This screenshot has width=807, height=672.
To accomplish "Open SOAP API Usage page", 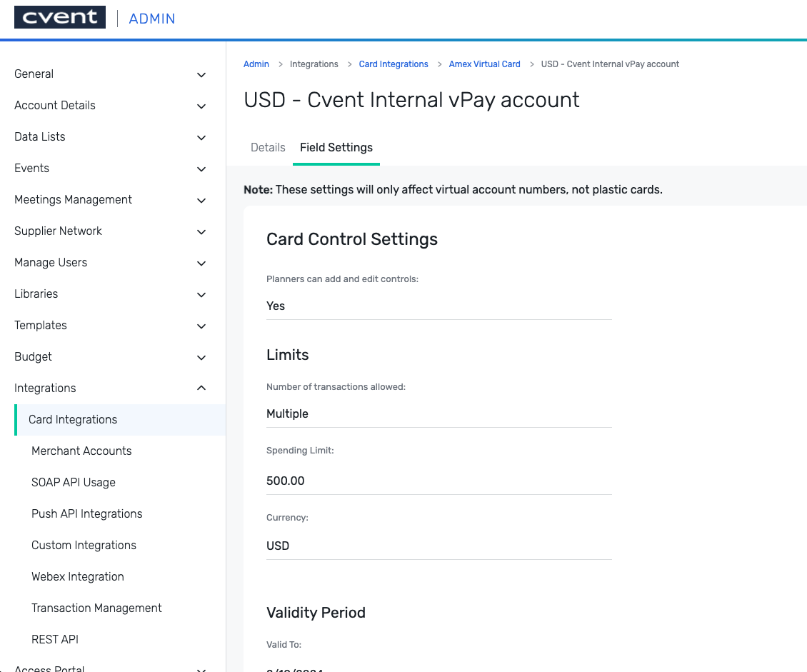I will (x=74, y=483).
